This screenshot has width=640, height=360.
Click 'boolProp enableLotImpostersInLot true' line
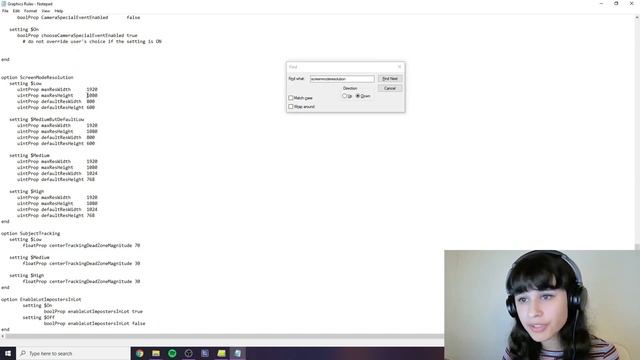point(93,311)
